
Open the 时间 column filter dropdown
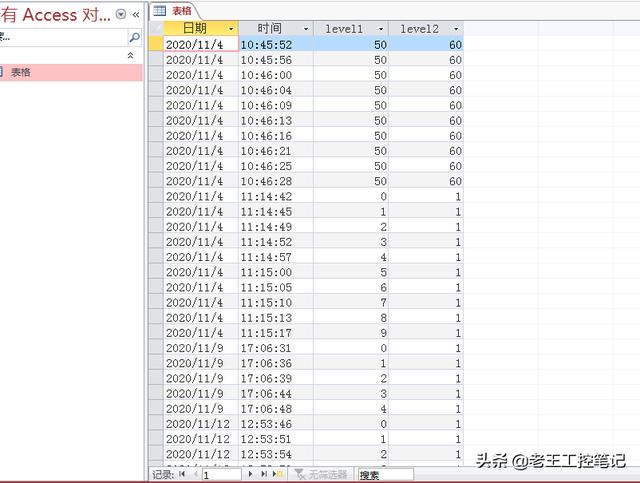[306, 29]
